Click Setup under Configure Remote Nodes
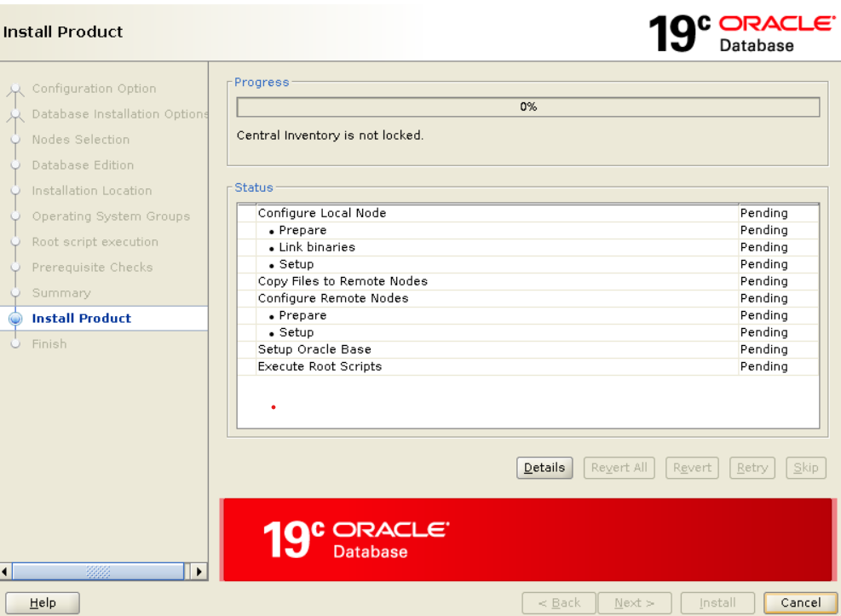841x616 pixels. pyautogui.click(x=296, y=332)
